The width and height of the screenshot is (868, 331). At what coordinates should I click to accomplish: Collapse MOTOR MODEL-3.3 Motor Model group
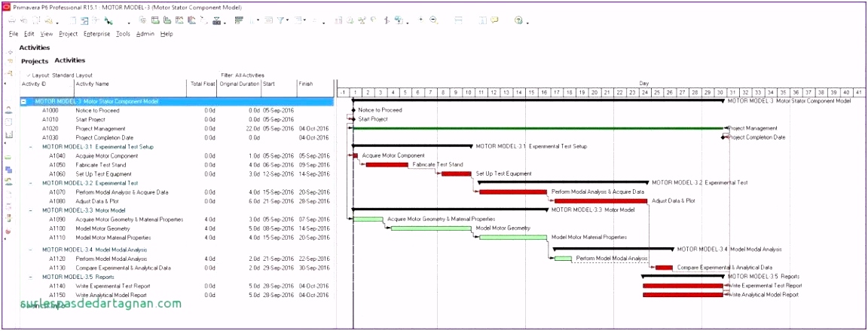click(x=30, y=210)
